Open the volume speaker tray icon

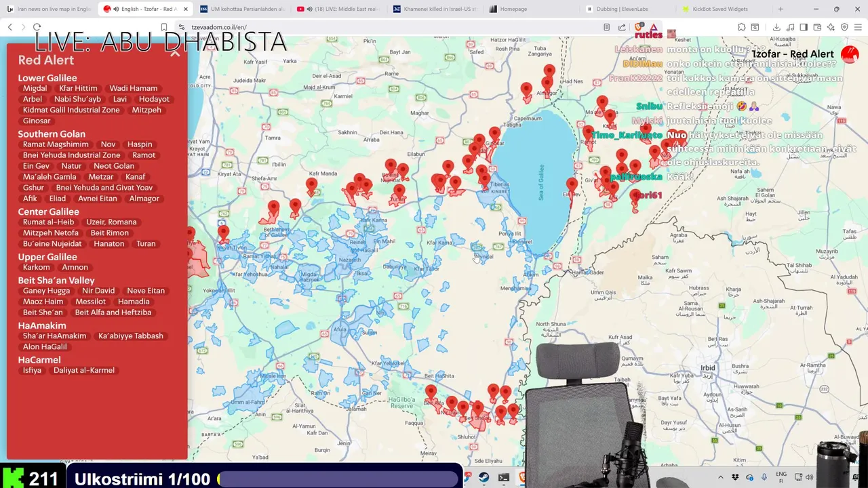point(809,477)
